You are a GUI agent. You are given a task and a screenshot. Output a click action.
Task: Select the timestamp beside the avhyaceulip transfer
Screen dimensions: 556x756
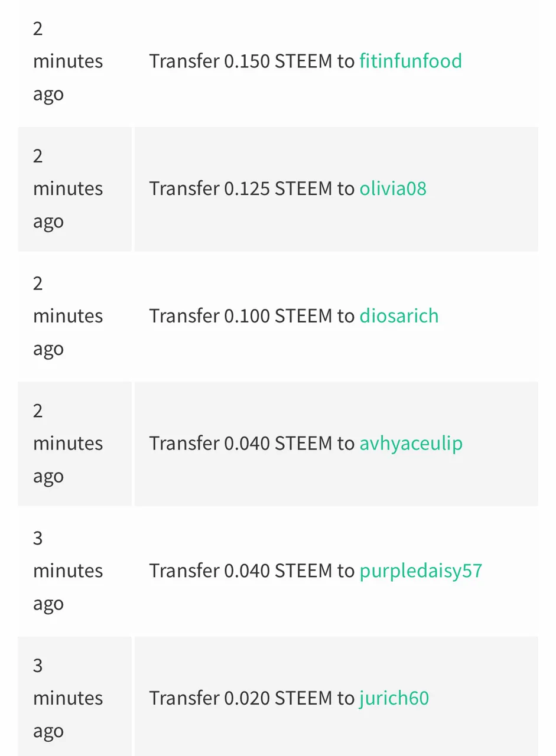[x=68, y=444]
